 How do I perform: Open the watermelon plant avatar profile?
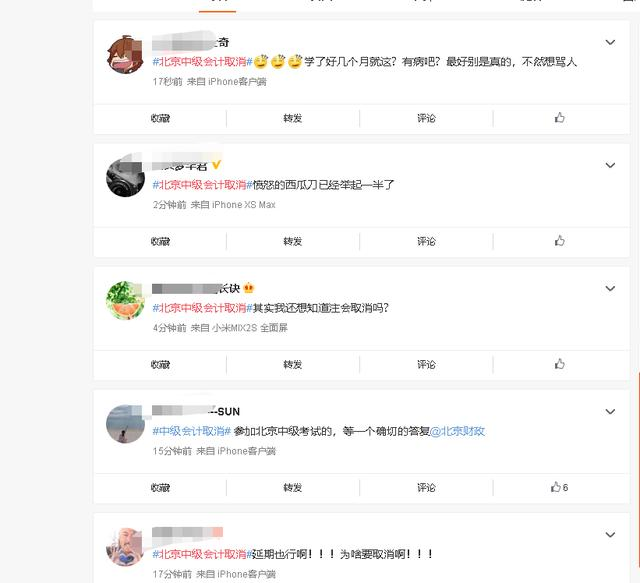click(125, 300)
